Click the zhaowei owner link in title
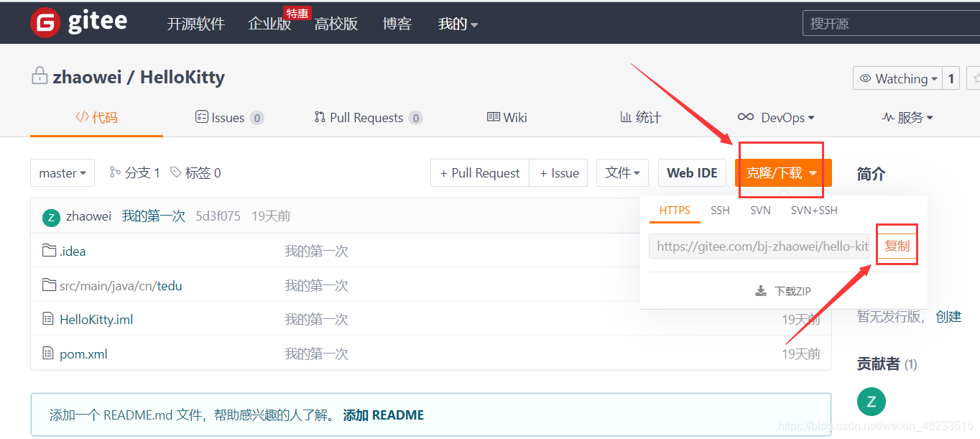 [87, 77]
